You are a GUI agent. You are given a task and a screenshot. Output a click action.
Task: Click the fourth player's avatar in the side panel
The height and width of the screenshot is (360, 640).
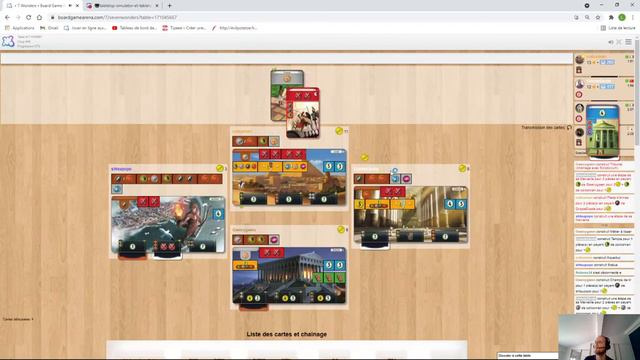point(580,133)
